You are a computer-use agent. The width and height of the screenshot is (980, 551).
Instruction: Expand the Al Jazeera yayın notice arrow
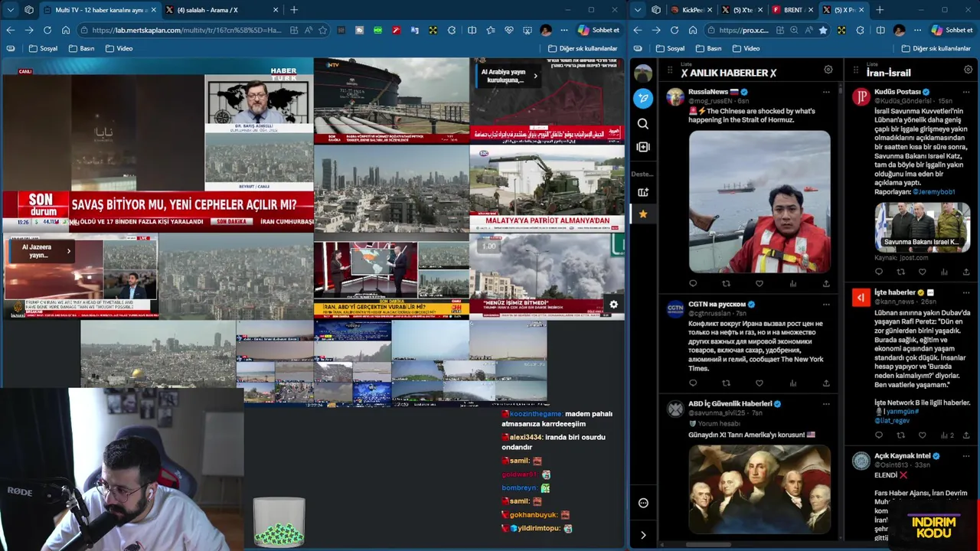point(68,251)
